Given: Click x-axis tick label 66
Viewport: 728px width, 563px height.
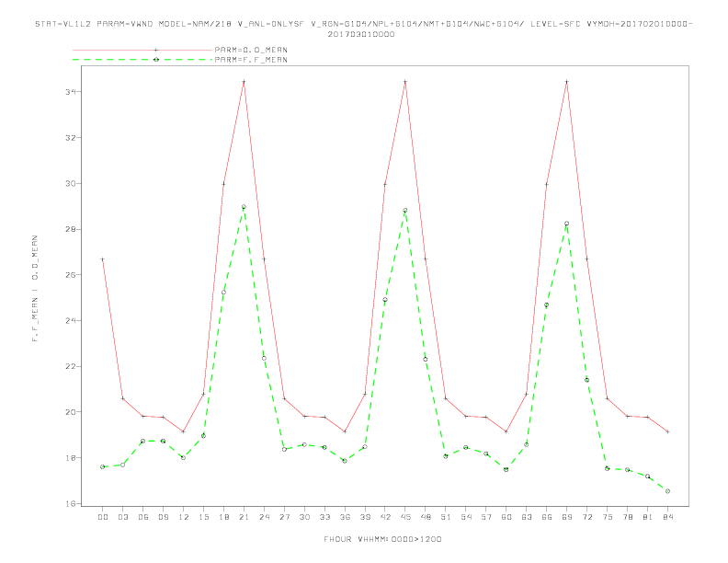Looking at the screenshot, I should [x=547, y=517].
